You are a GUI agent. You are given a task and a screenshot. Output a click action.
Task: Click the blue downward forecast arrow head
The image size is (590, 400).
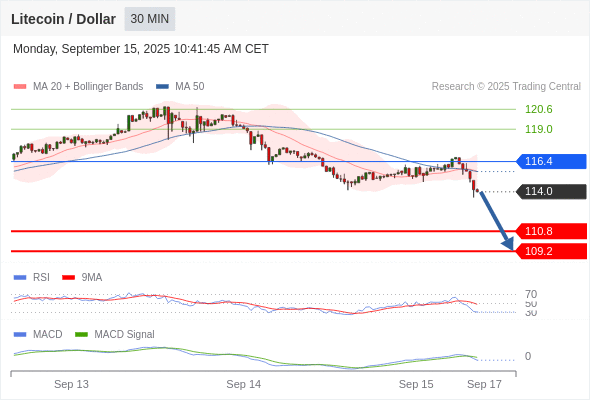pos(508,244)
